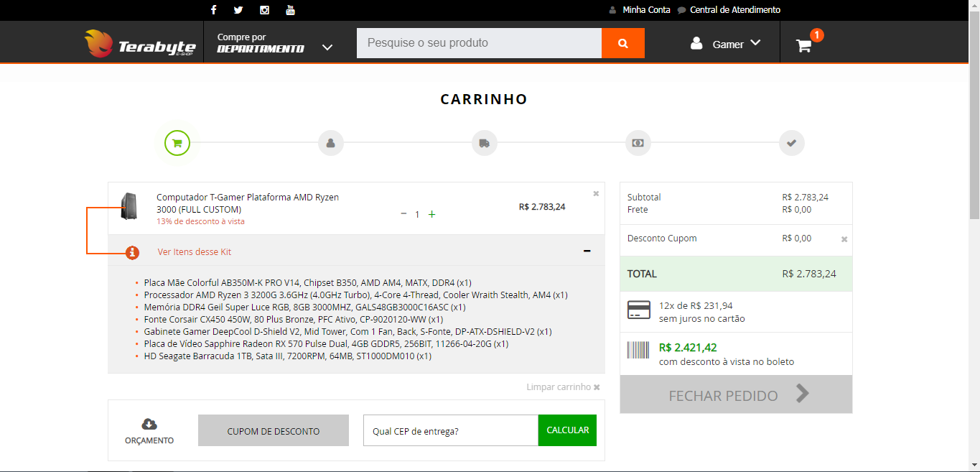The width and height of the screenshot is (980, 472).
Task: Click the Orçamento cloud download icon
Action: 149,424
